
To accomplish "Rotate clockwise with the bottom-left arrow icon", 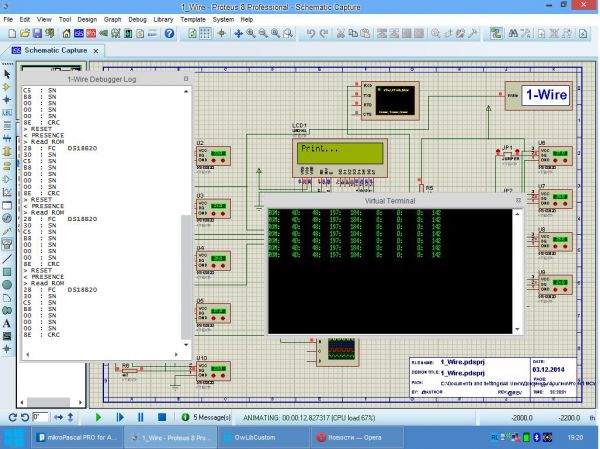I will [x=12, y=417].
